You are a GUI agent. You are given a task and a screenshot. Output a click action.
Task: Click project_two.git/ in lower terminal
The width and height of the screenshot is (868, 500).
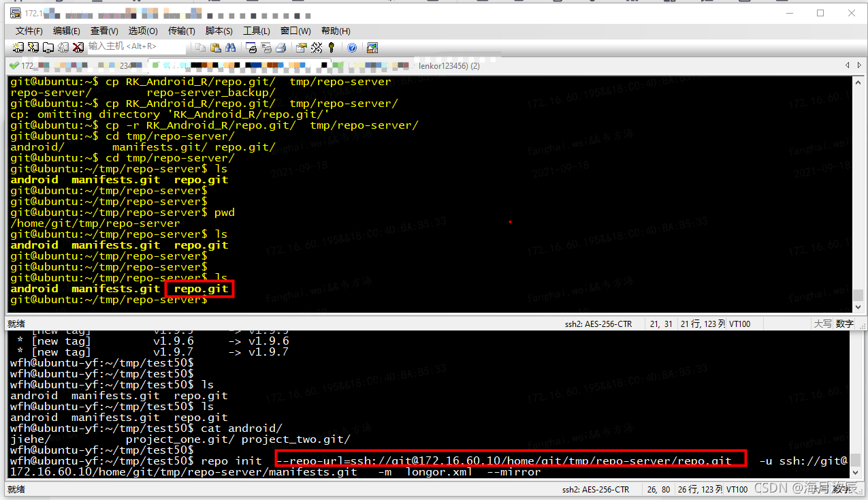[x=296, y=439]
